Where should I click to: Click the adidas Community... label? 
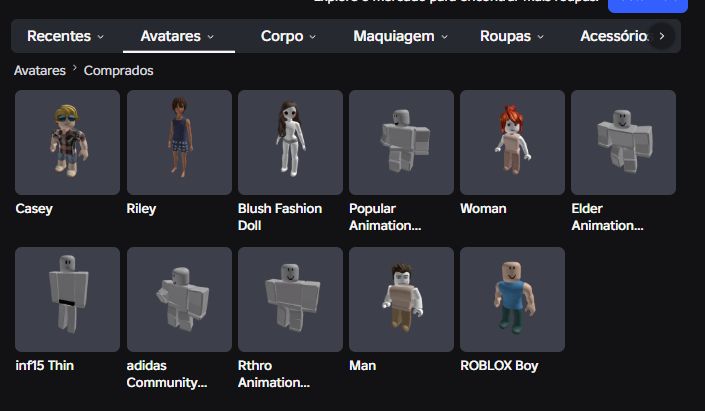167,374
